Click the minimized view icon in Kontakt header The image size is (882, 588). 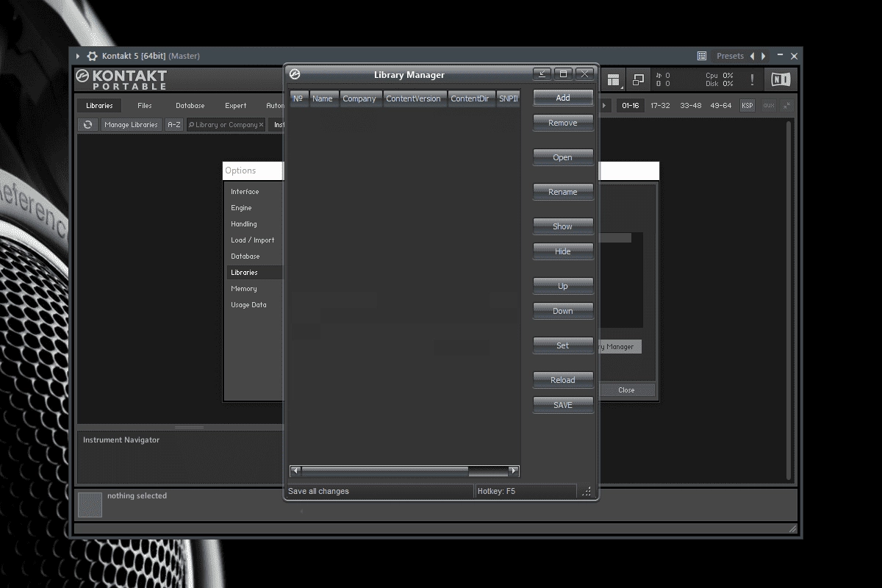pos(638,79)
